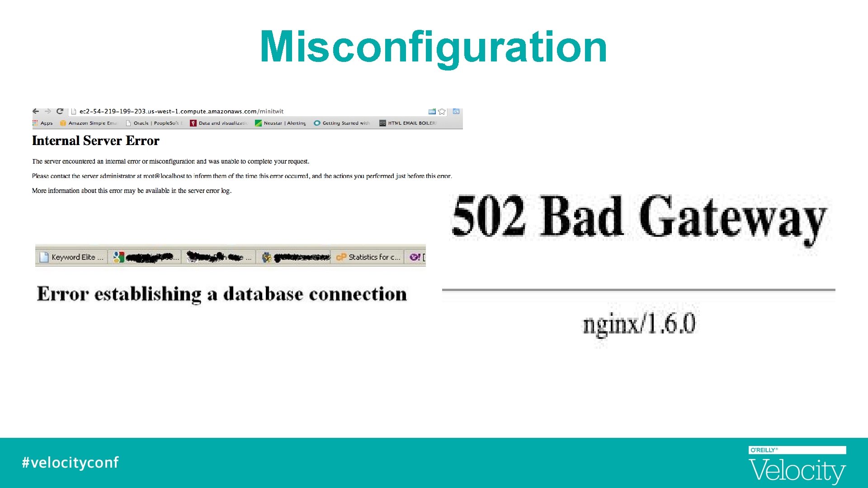
Task: Click the browser back navigation arrow
Action: (36, 112)
